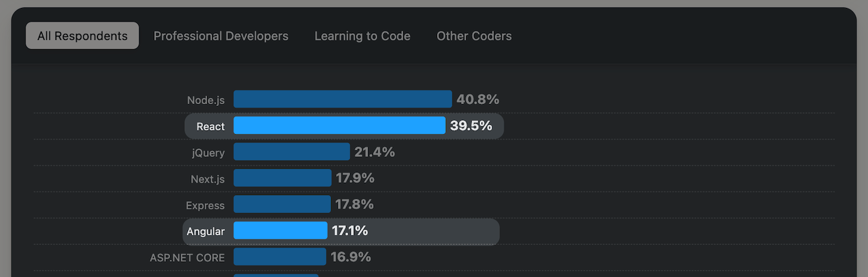Show the Other Coders tab
Viewport: 868px width, 277px height.
(x=474, y=36)
